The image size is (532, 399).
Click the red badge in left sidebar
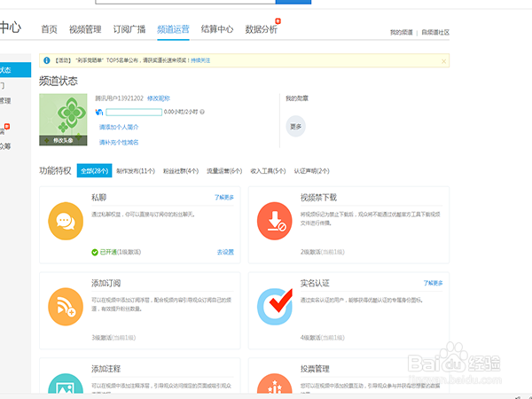[x=7, y=127]
